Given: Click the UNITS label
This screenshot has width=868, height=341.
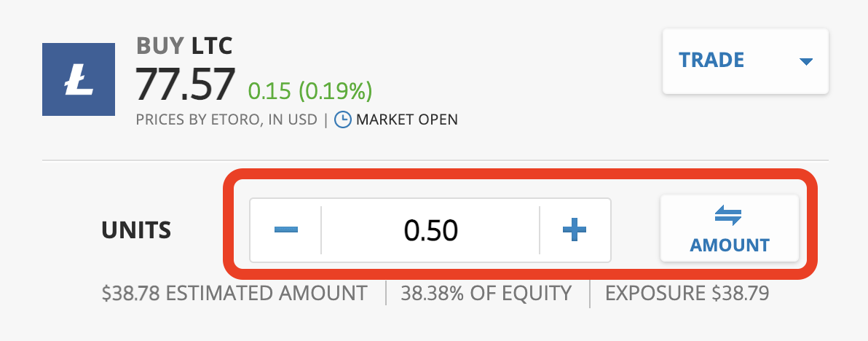Looking at the screenshot, I should tap(136, 230).
